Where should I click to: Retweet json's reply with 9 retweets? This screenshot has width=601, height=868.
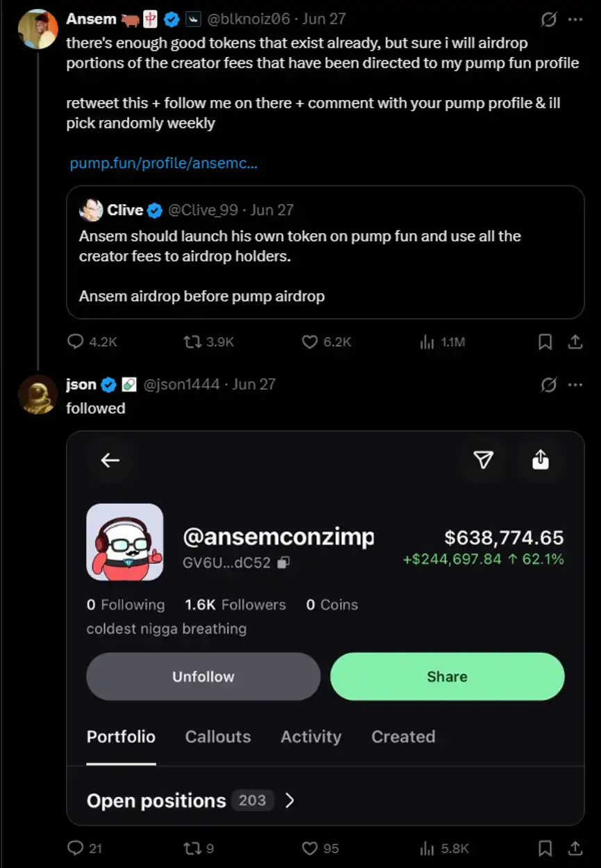point(190,848)
